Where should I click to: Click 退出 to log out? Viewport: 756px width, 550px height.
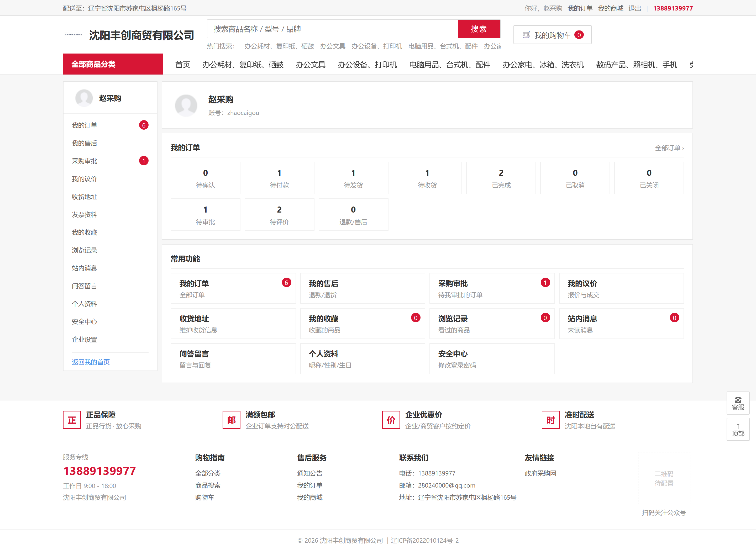tap(635, 8)
